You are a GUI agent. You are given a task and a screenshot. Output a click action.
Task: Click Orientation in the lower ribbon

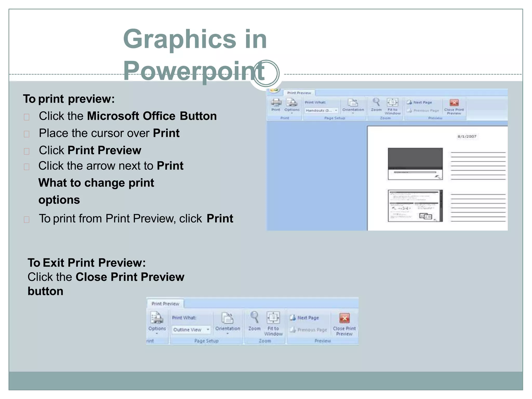point(228,323)
